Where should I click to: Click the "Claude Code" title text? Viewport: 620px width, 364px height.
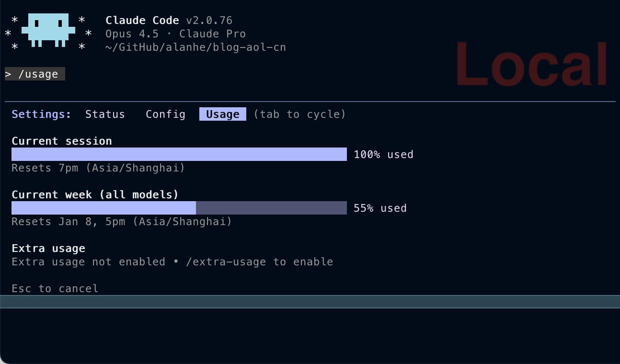click(142, 21)
